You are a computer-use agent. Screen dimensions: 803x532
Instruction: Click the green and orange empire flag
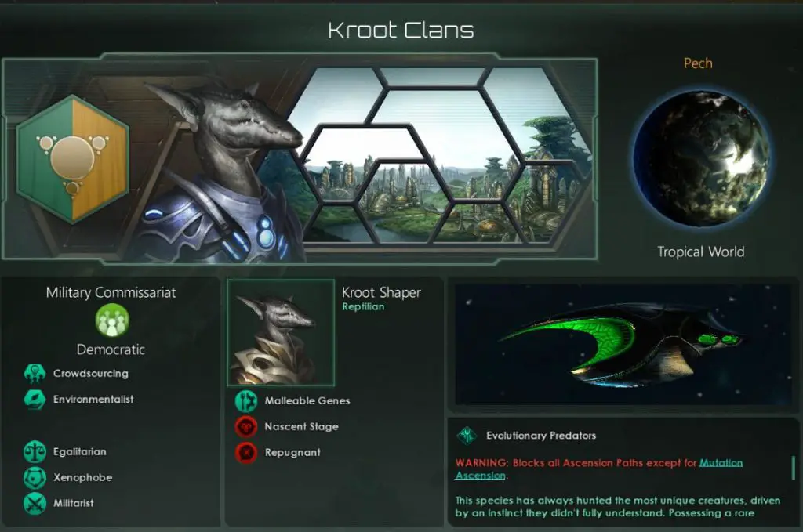[x=72, y=159]
